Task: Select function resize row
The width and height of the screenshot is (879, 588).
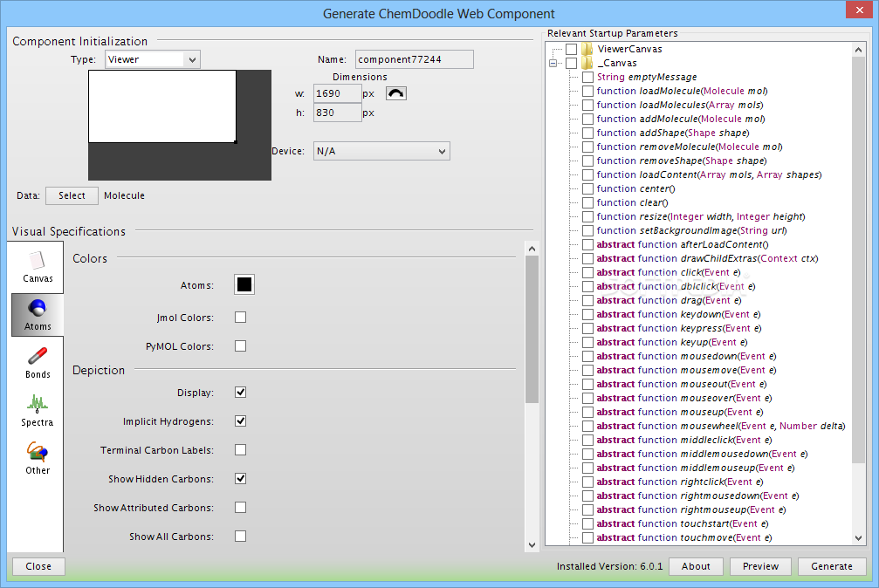Action: (701, 216)
